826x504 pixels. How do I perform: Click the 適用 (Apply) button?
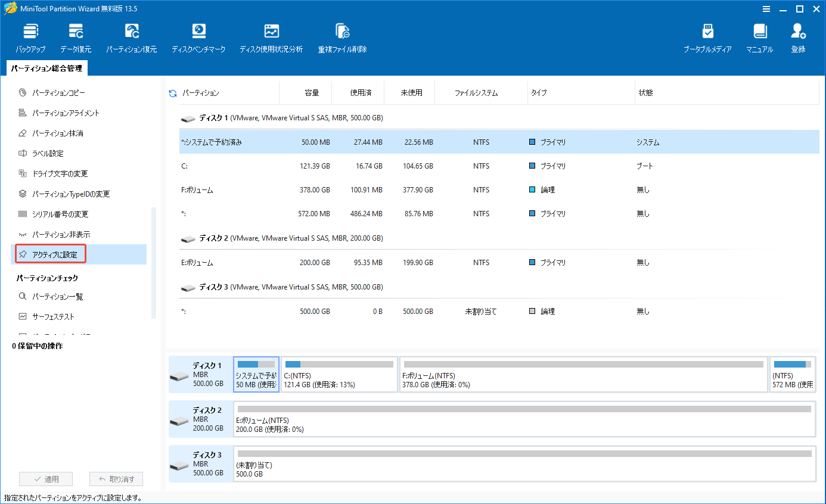click(x=45, y=478)
